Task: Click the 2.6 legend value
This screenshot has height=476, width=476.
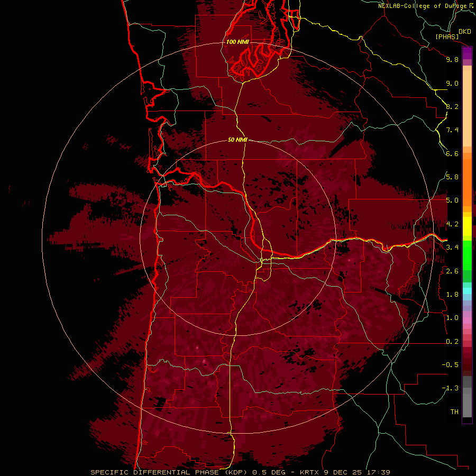Action: coord(452,271)
